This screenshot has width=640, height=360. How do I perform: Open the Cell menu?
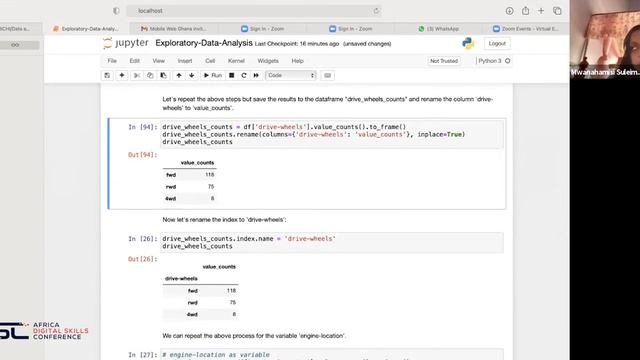click(x=210, y=61)
